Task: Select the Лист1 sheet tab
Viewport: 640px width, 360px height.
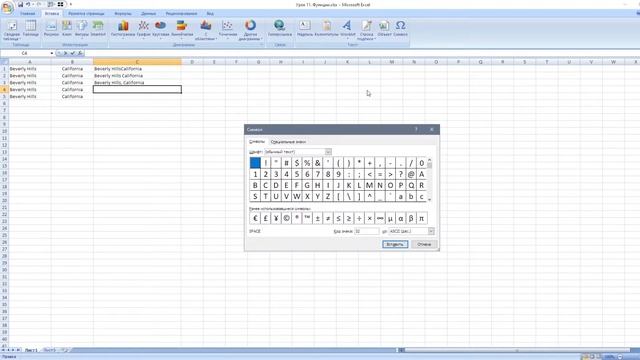Action: (x=31, y=350)
